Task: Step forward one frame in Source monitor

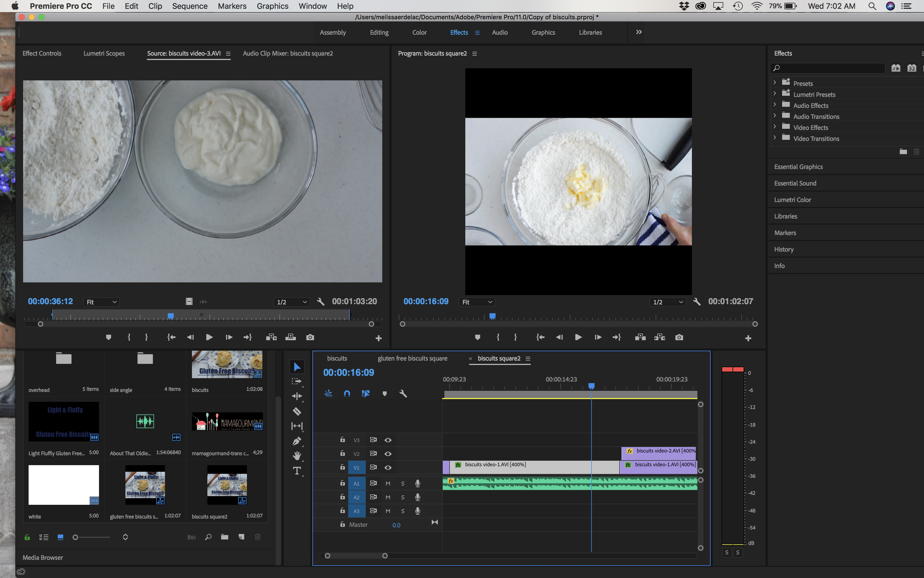Action: point(229,337)
